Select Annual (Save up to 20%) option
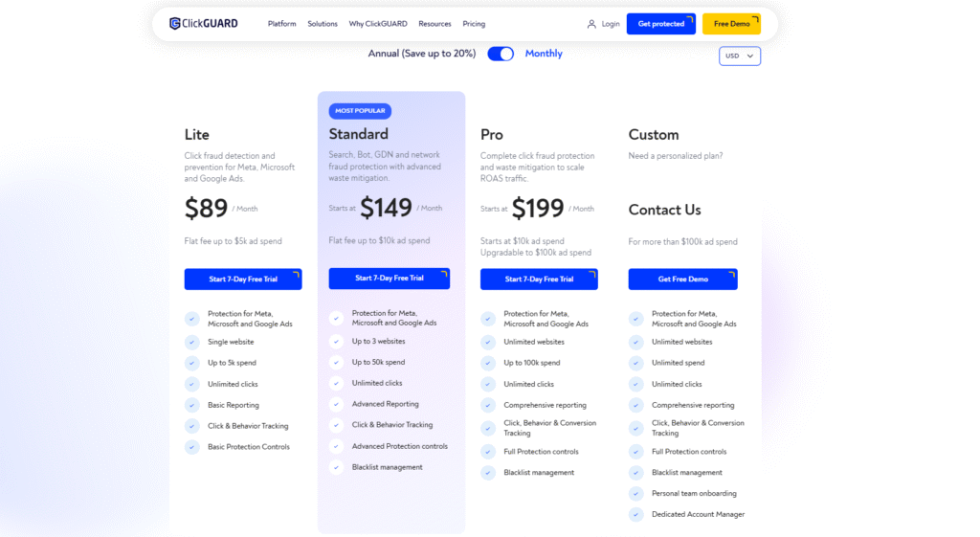 click(x=422, y=54)
